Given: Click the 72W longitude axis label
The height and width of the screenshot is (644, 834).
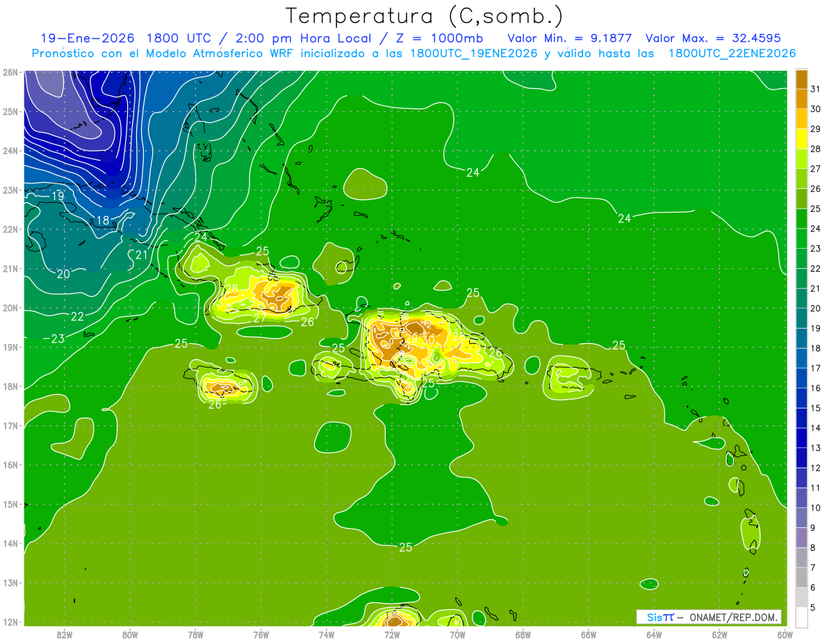Looking at the screenshot, I should click(392, 634).
